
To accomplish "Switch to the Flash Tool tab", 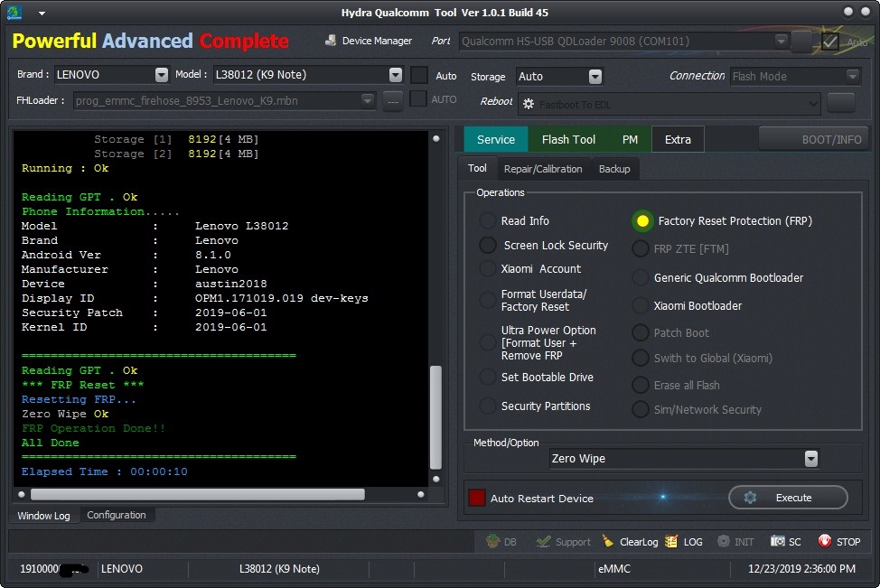I will [x=568, y=139].
